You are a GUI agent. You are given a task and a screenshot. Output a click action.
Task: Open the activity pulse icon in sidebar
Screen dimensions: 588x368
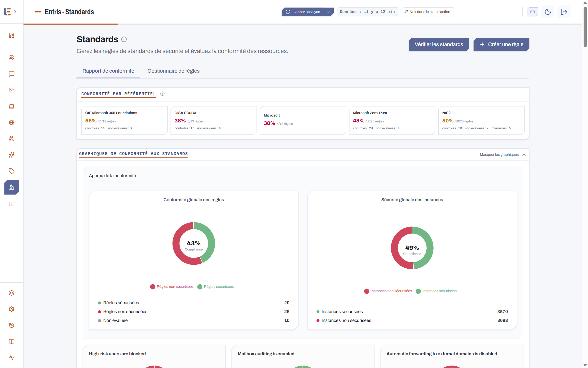coord(12,358)
